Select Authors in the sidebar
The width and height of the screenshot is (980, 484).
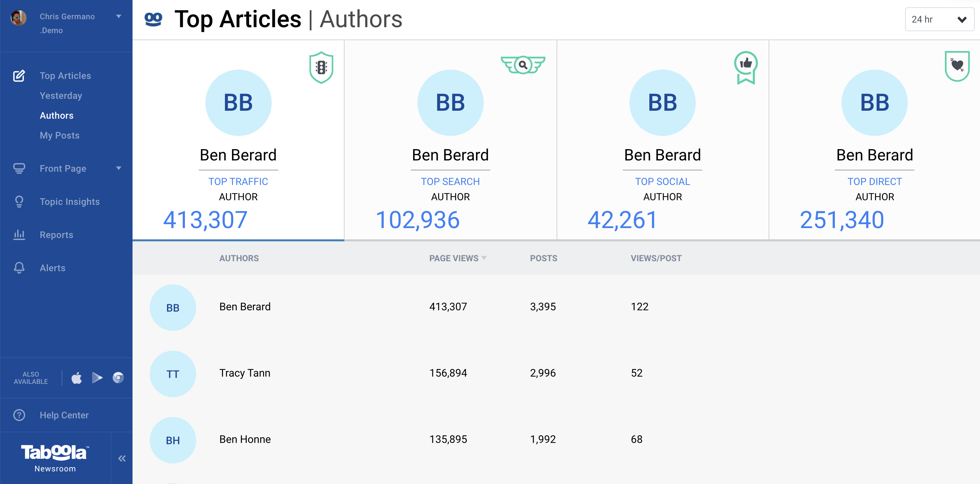pyautogui.click(x=57, y=115)
